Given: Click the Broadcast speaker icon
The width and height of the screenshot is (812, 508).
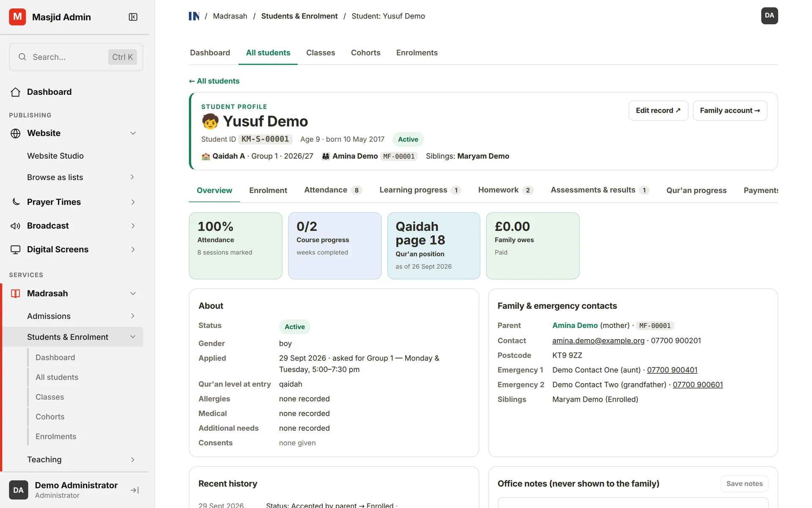Looking at the screenshot, I should coord(16,226).
